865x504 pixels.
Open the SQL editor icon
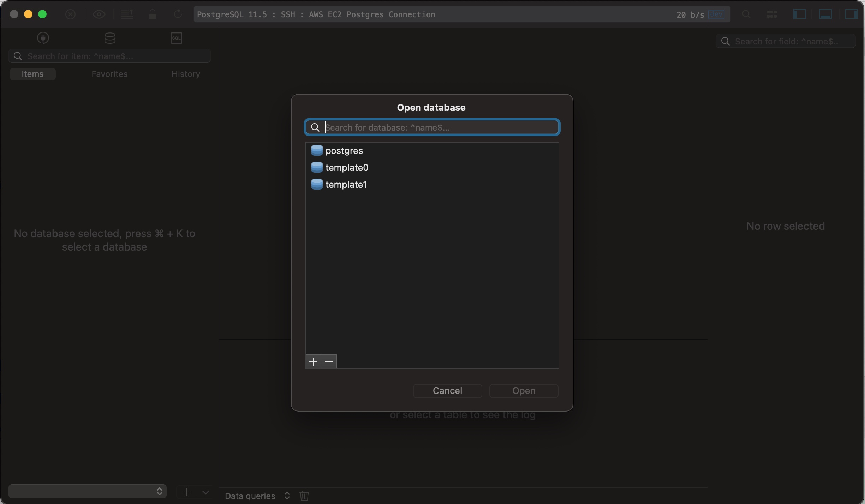coord(176,38)
